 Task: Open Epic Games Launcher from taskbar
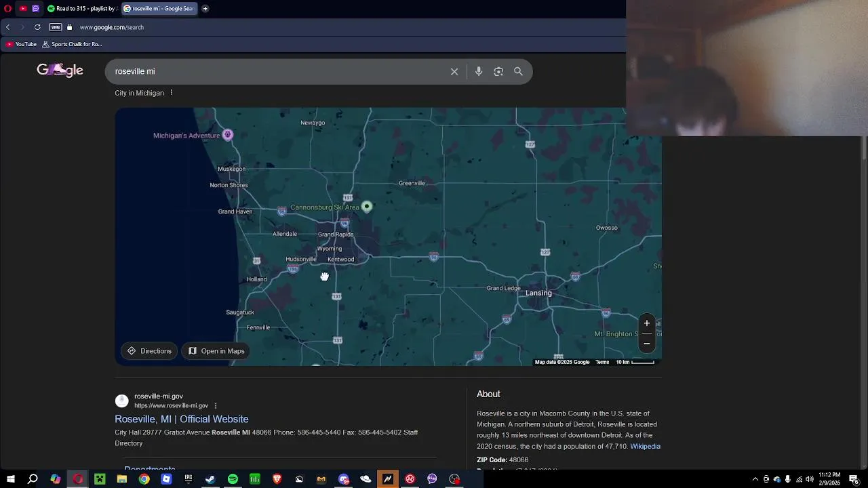(x=189, y=479)
